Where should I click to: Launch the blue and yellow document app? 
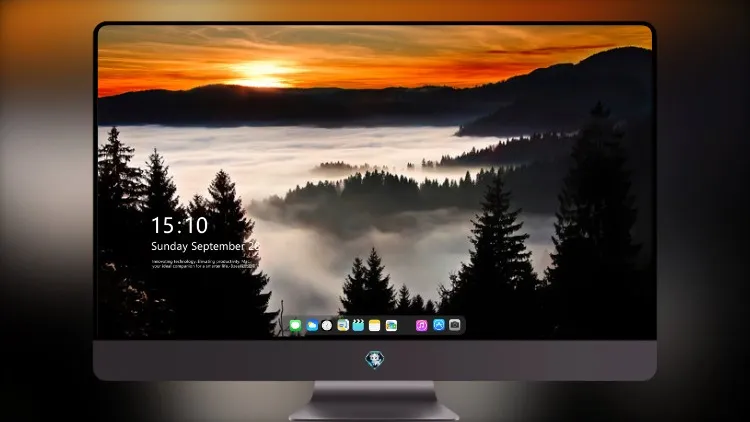[x=343, y=325]
